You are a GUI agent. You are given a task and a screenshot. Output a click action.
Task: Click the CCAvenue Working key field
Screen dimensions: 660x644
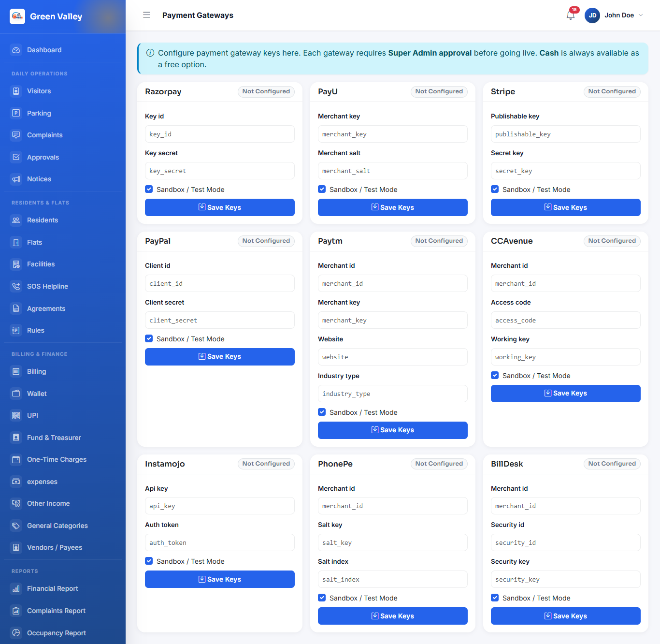[566, 357]
